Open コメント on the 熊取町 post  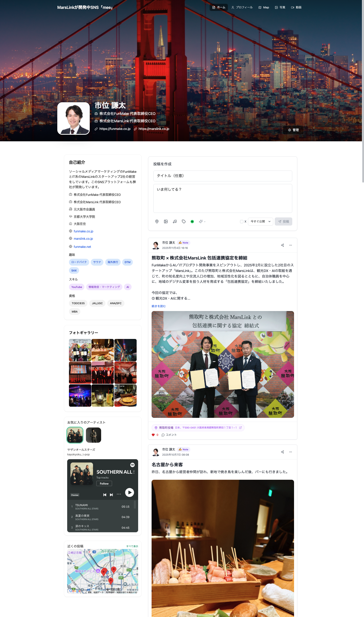pyautogui.click(x=169, y=435)
